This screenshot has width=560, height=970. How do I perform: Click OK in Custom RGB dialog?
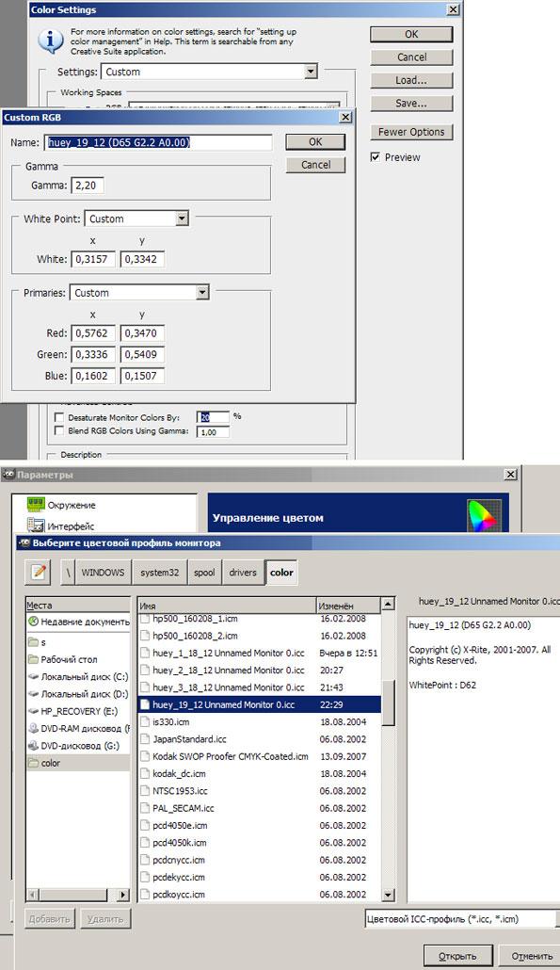point(315,141)
